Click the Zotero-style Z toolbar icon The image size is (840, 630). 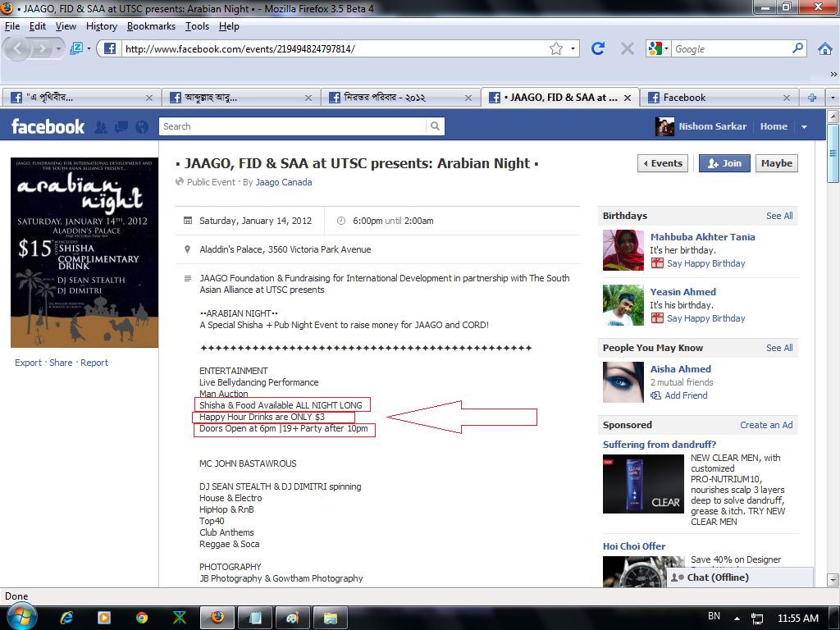76,48
